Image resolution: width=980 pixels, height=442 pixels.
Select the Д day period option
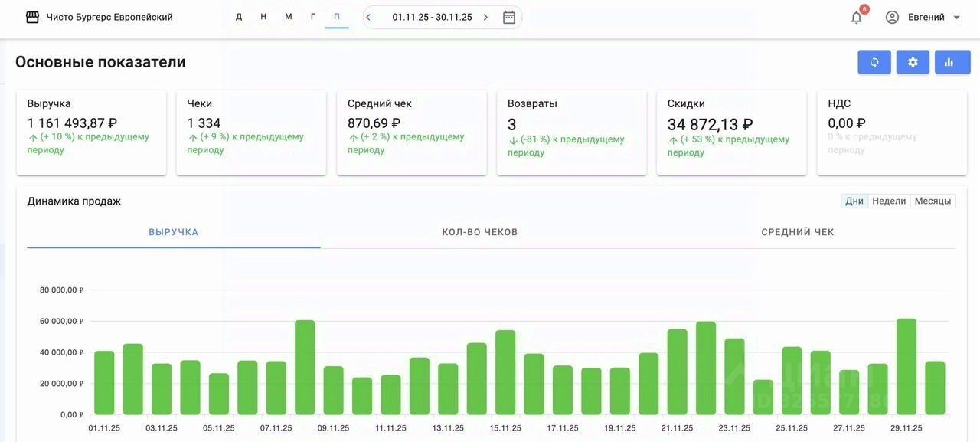coord(239,17)
